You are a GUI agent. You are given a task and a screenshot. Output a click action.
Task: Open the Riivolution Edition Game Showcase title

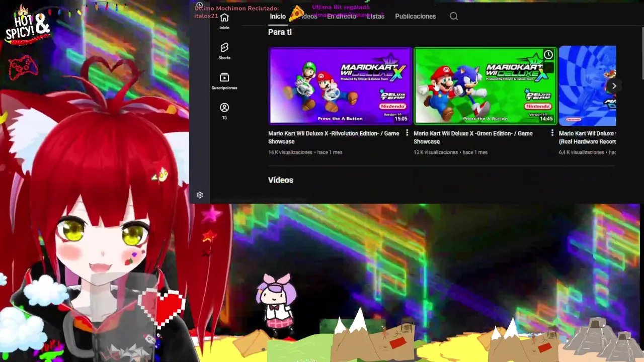point(334,137)
